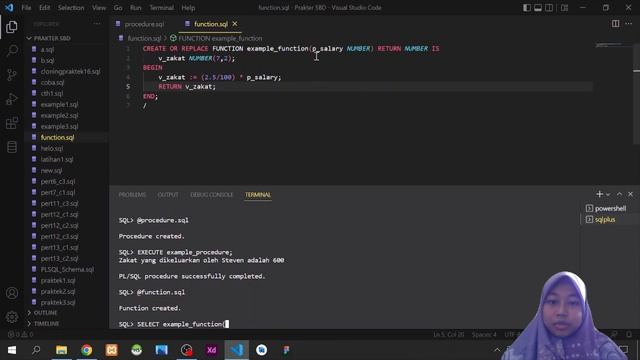
Task: Open editor More Actions ellipsis
Action: (629, 24)
